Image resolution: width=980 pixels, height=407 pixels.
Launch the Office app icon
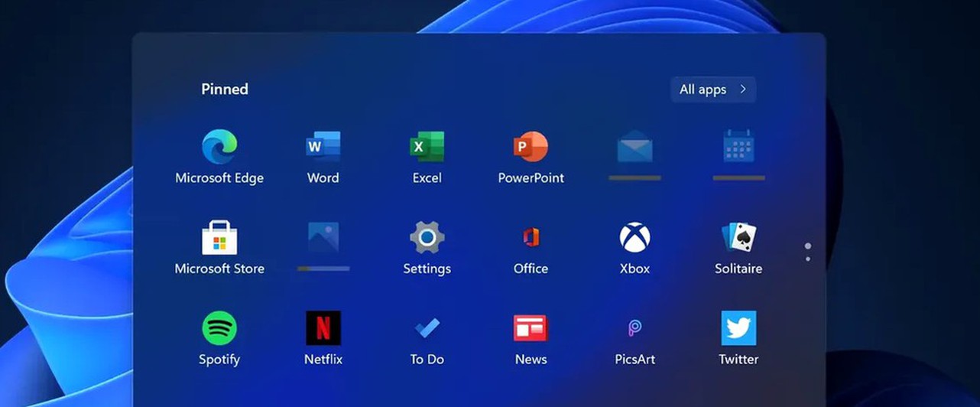(x=531, y=237)
